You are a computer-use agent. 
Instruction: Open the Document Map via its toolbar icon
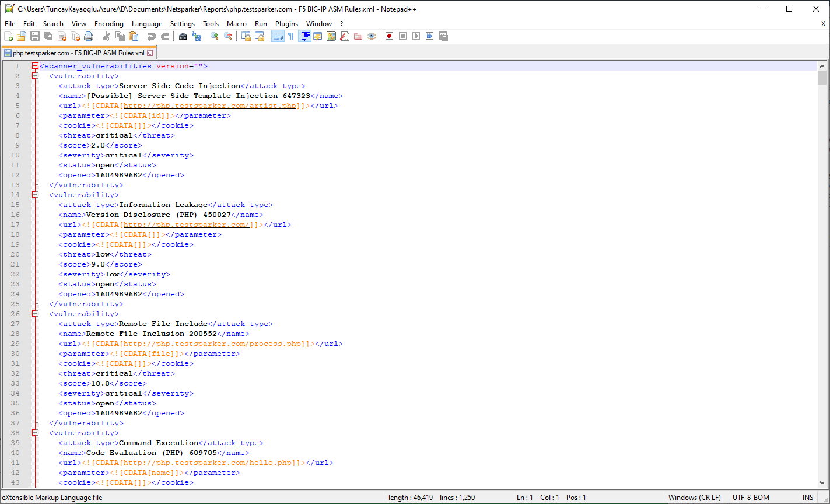point(331,36)
